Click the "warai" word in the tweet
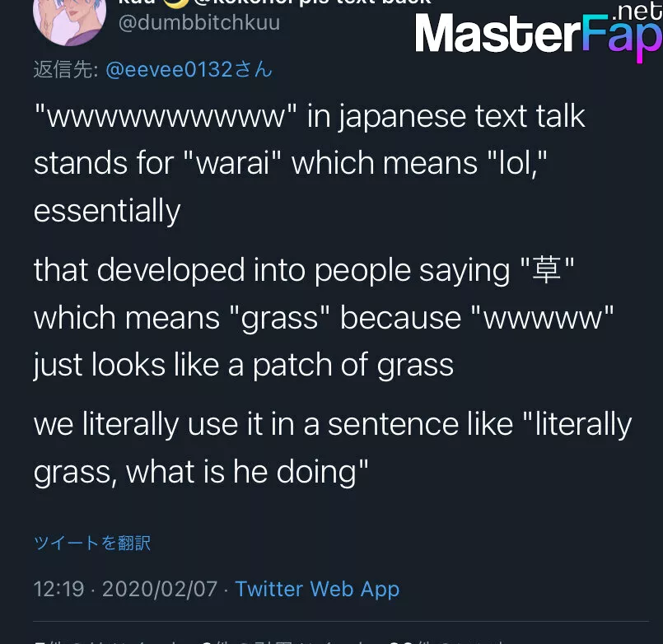 click(233, 163)
